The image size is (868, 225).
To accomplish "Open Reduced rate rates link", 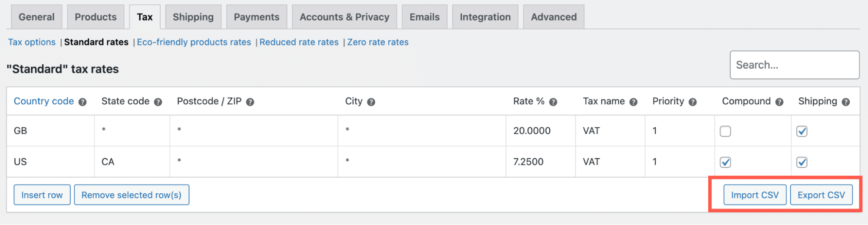I will [x=299, y=42].
